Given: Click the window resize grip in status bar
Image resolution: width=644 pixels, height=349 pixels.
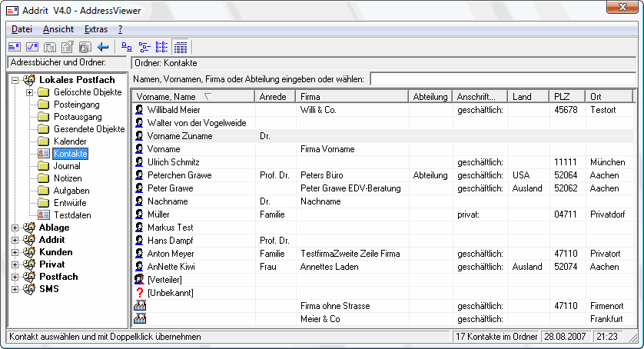Looking at the screenshot, I should pyautogui.click(x=632, y=337).
